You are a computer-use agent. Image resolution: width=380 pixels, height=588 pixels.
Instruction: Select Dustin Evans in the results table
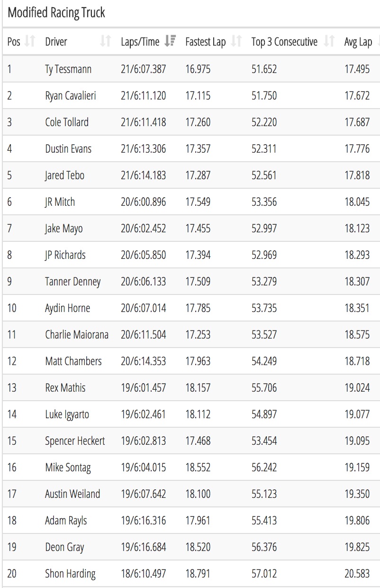68,149
